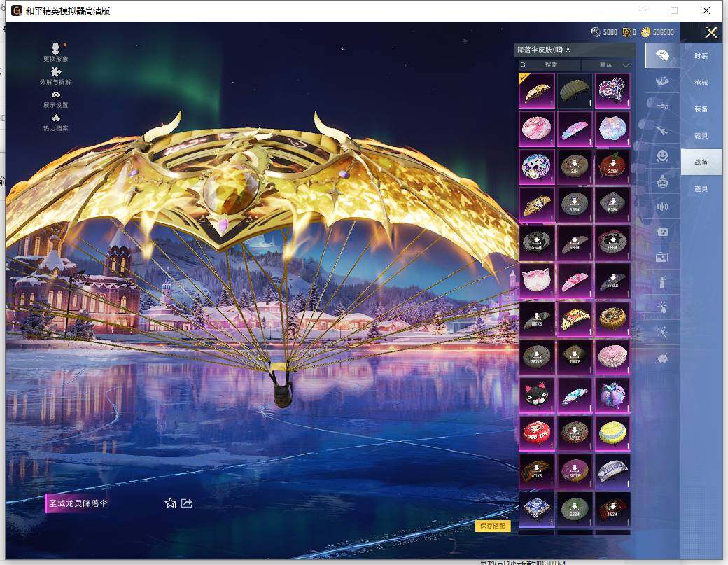The width and height of the screenshot is (728, 565).
Task: Click the 更换形象 change-appearance icon
Action: click(x=56, y=48)
